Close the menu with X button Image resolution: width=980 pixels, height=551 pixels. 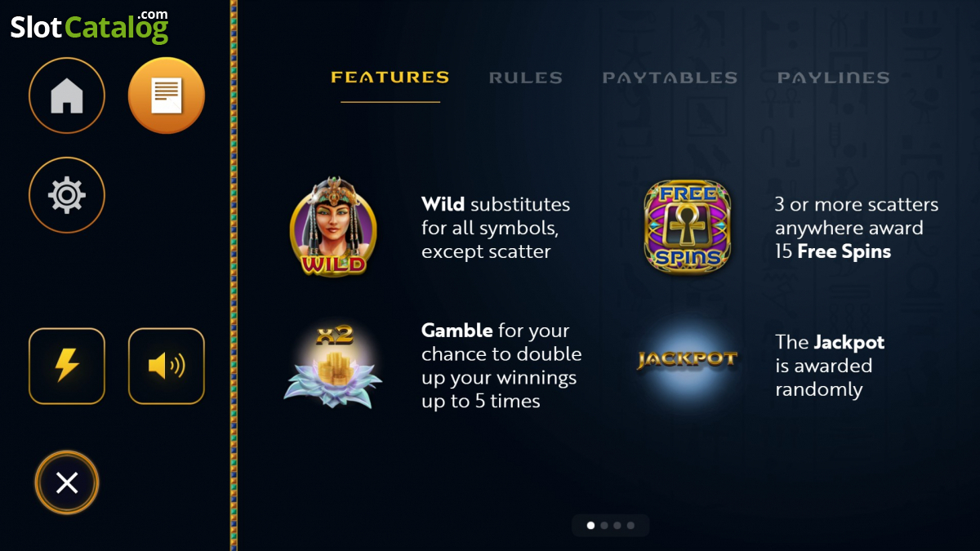click(x=67, y=482)
